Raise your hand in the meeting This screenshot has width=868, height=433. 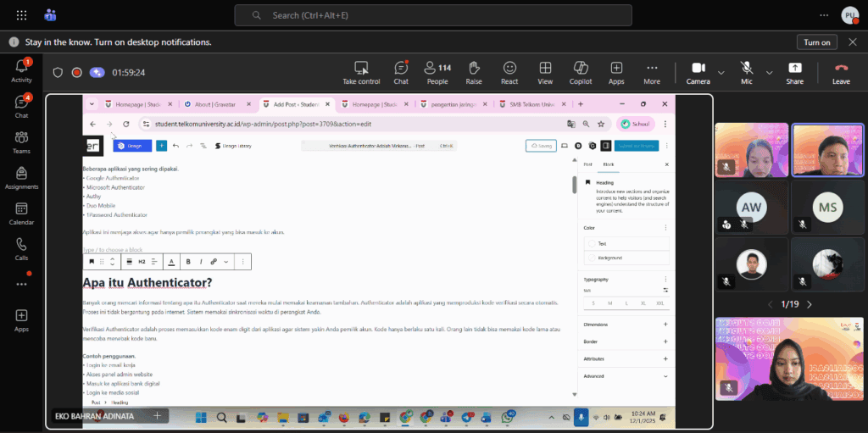click(x=474, y=73)
